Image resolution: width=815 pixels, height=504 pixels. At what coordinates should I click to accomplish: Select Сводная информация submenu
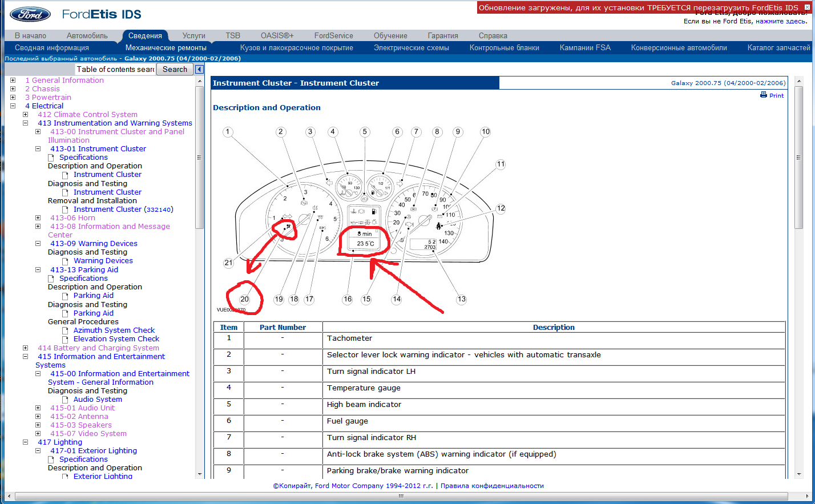52,48
